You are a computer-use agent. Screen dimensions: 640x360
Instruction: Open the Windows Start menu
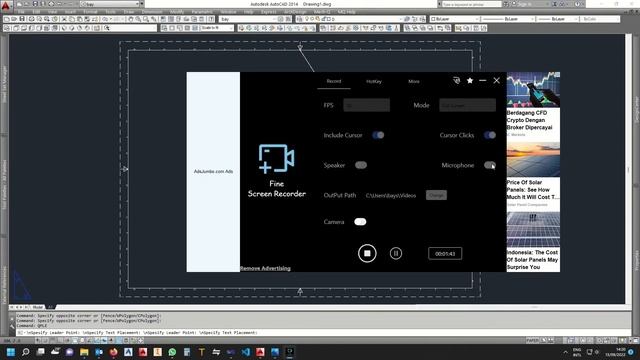click(x=11, y=352)
